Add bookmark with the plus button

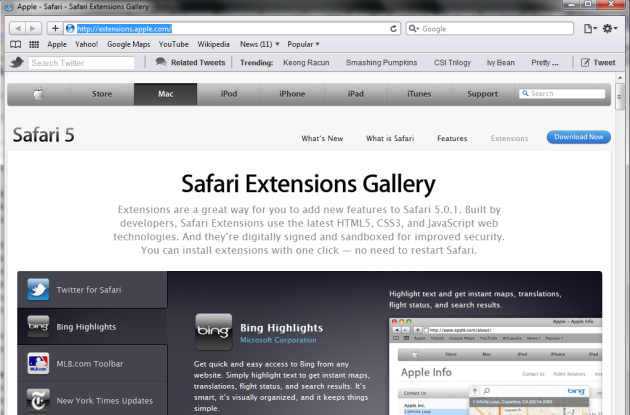[x=55, y=29]
